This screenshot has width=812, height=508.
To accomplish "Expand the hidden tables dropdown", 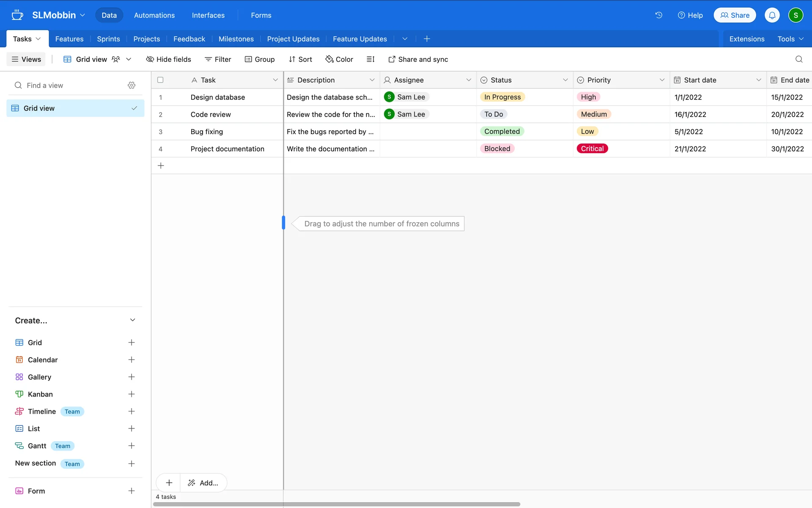I will tap(405, 39).
